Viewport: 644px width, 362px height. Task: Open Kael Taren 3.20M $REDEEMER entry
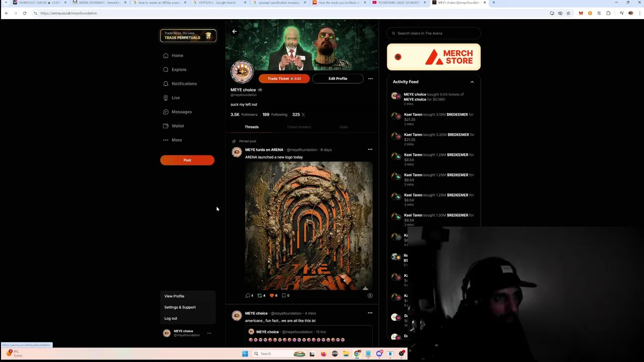coord(434,139)
